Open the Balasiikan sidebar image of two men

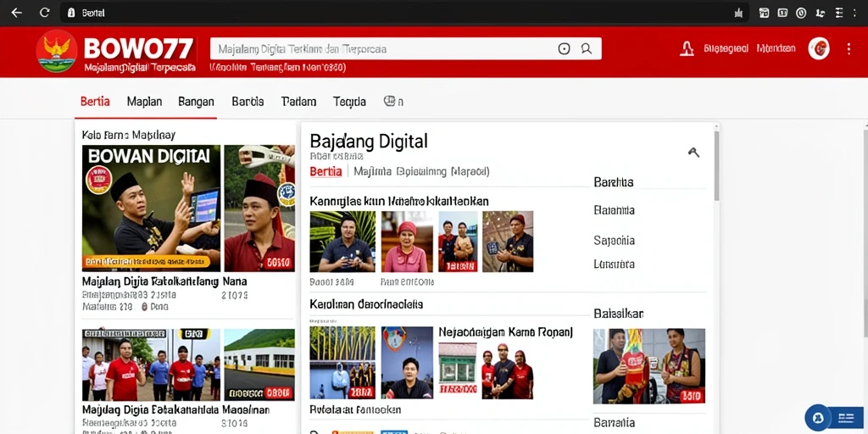pos(649,366)
